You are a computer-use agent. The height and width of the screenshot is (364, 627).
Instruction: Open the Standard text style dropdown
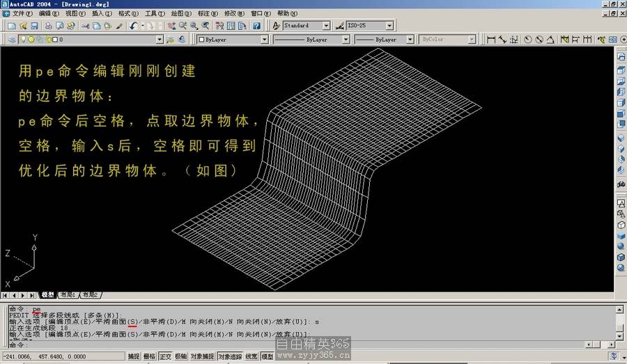coord(326,26)
